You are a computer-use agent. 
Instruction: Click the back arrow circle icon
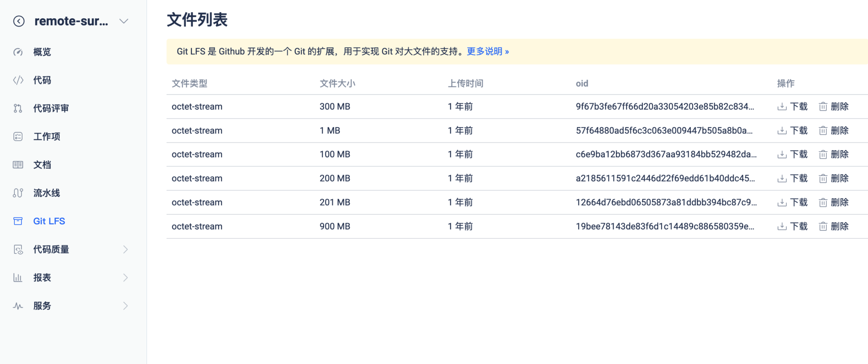click(19, 21)
